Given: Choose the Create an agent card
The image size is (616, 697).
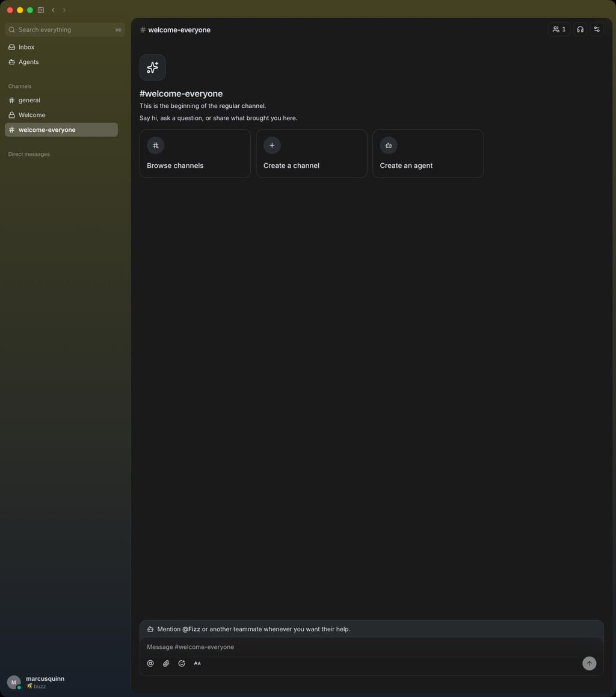Looking at the screenshot, I should coord(428,153).
